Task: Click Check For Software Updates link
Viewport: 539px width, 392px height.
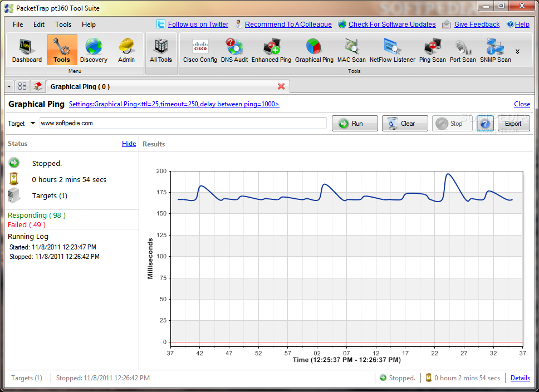Action: pos(392,24)
